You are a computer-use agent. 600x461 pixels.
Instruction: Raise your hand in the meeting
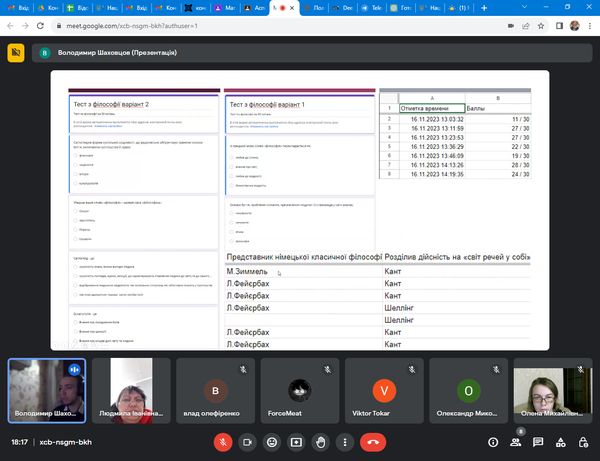click(x=321, y=441)
